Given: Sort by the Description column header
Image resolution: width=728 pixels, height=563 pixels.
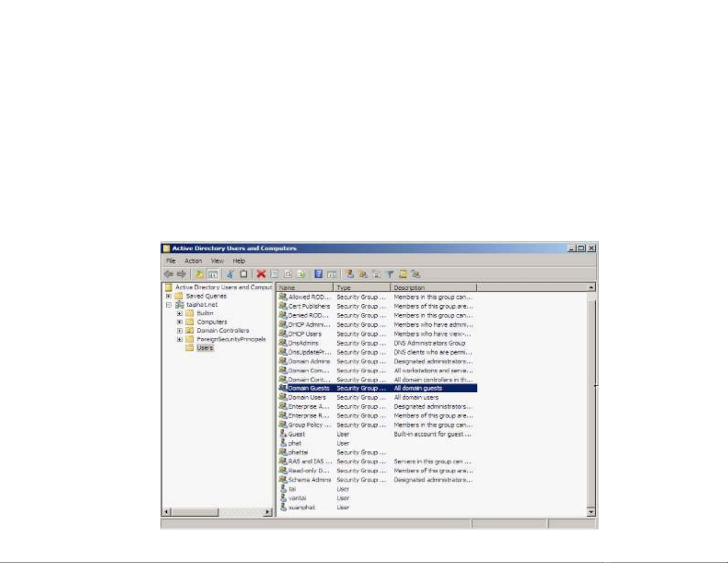Looking at the screenshot, I should click(x=434, y=288).
